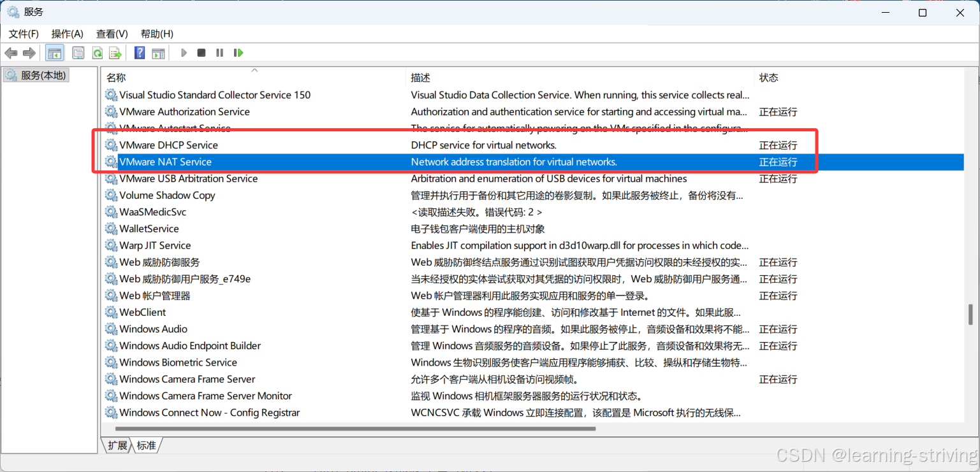Viewport: 980px width, 472px height.
Task: Click gear icon beside Volume Shadow Copy
Action: pos(112,196)
